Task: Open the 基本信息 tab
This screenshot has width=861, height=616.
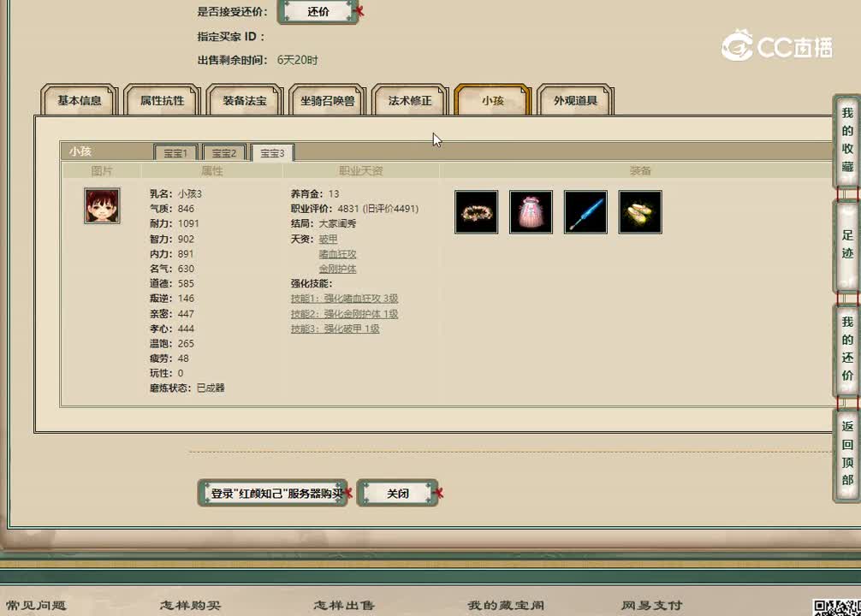Action: [79, 100]
